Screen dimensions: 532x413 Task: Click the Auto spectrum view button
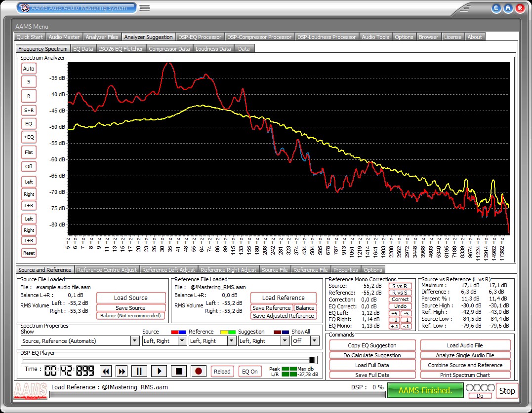pos(29,69)
